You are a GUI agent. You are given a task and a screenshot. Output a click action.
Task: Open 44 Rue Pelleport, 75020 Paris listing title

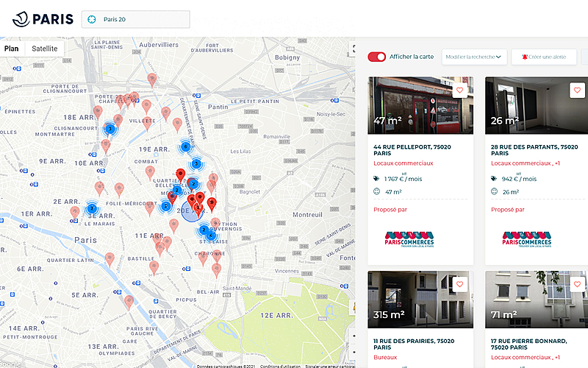pos(412,150)
